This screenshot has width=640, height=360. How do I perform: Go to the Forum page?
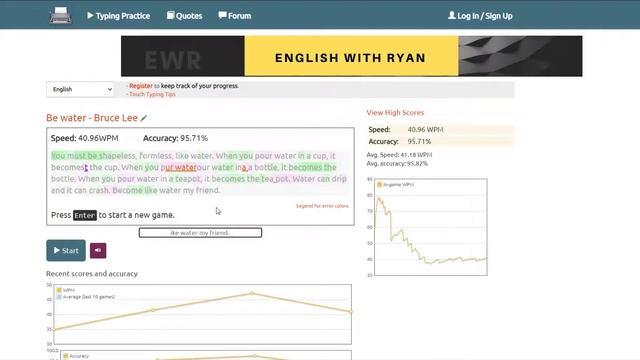pos(235,16)
